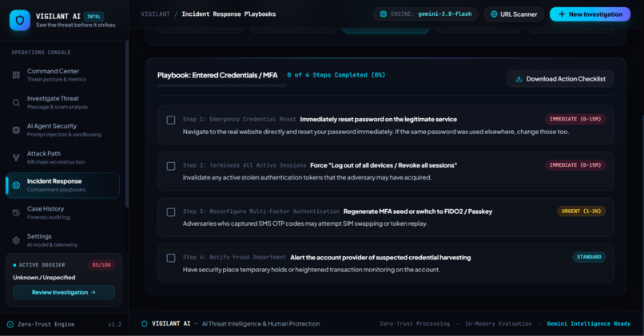Click the arrow icon on Review Investigation
The image size is (644, 336).
pos(93,292)
